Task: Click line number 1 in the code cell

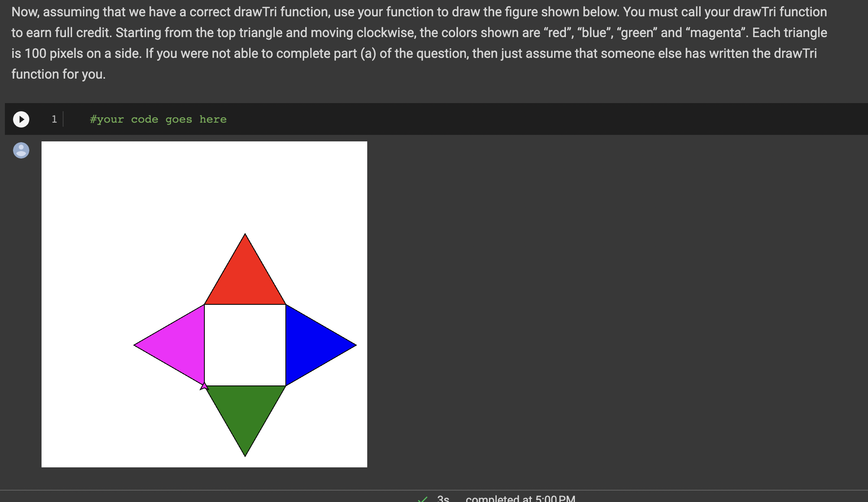Action: point(54,119)
